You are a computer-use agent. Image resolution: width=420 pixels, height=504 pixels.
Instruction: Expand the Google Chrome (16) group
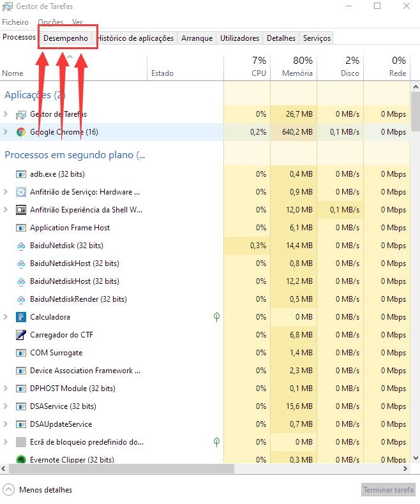6,132
